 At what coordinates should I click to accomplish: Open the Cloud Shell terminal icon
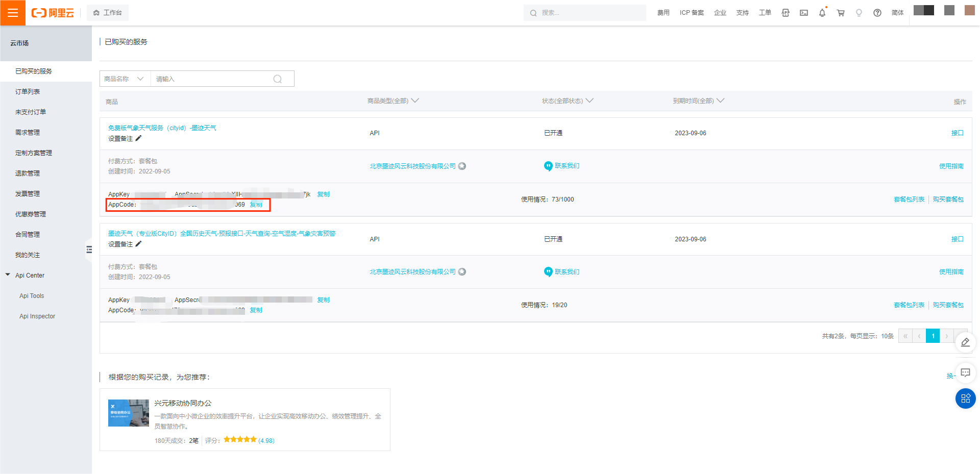(804, 13)
